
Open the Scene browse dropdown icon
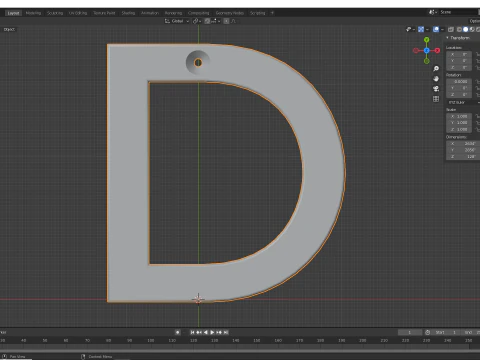[x=433, y=12]
